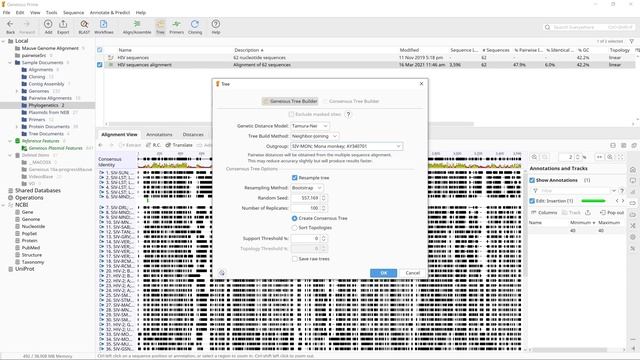Click the filter funnel icon above document table
The height and width of the screenshot is (360, 640).
point(631,41)
